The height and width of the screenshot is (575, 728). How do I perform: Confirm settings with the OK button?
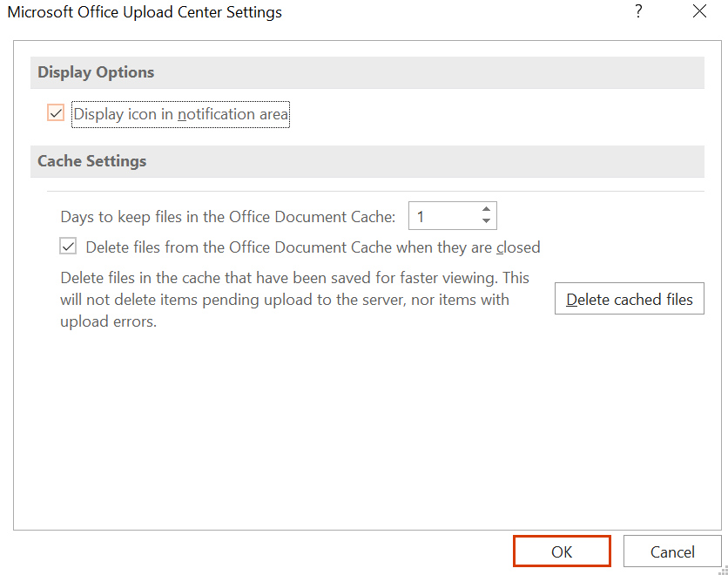pyautogui.click(x=562, y=551)
